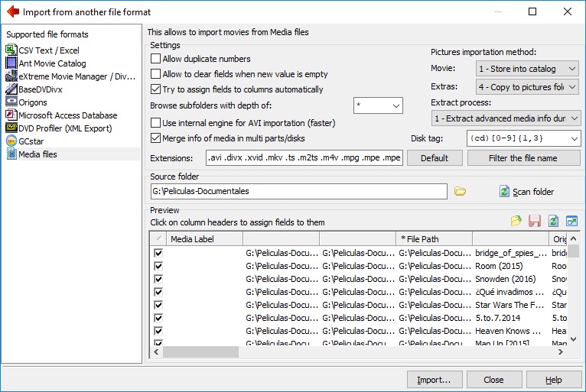Click the Filter the file name button
The height and width of the screenshot is (392, 586).
tap(523, 158)
